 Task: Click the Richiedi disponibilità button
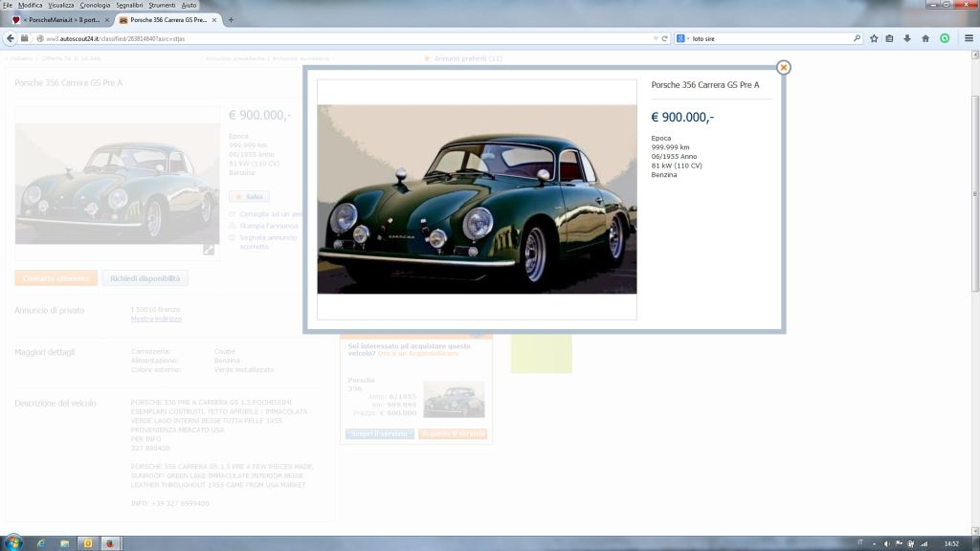(x=145, y=278)
